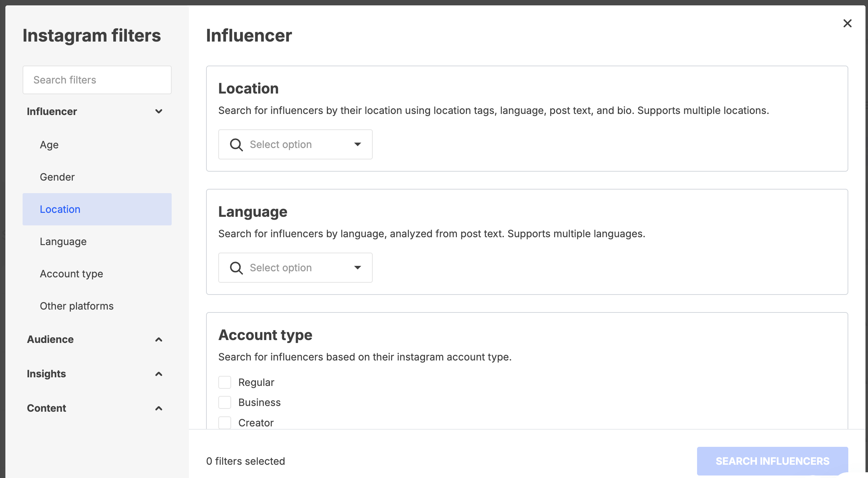The image size is (868, 478).
Task: Expand the Audience section chevron
Action: 159,339
